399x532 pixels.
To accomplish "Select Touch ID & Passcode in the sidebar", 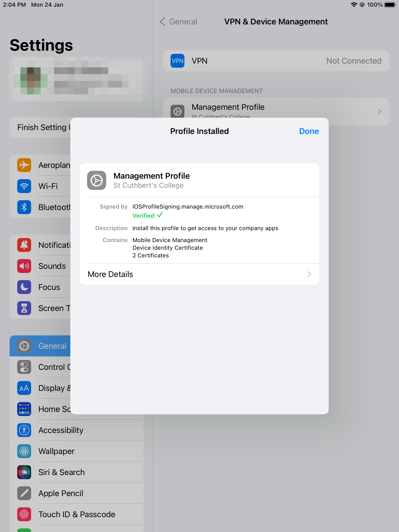I will [x=77, y=515].
